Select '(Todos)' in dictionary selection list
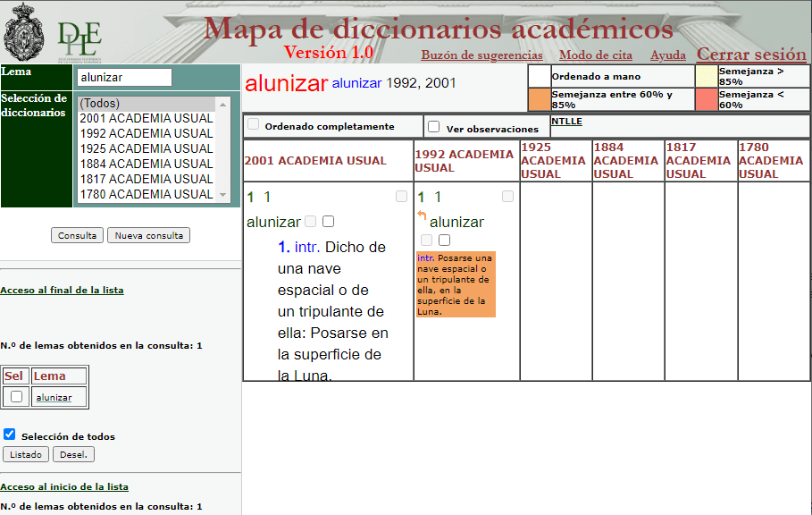The width and height of the screenshot is (812, 515). pos(100,104)
